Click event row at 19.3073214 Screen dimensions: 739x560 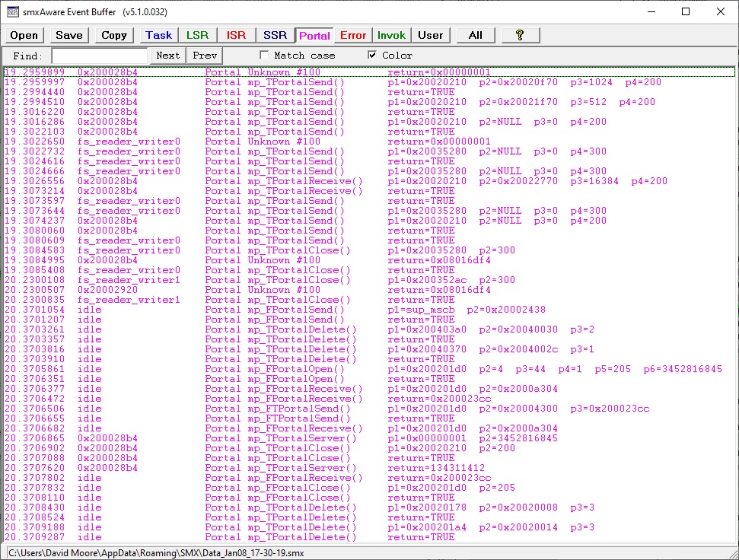(x=370, y=191)
